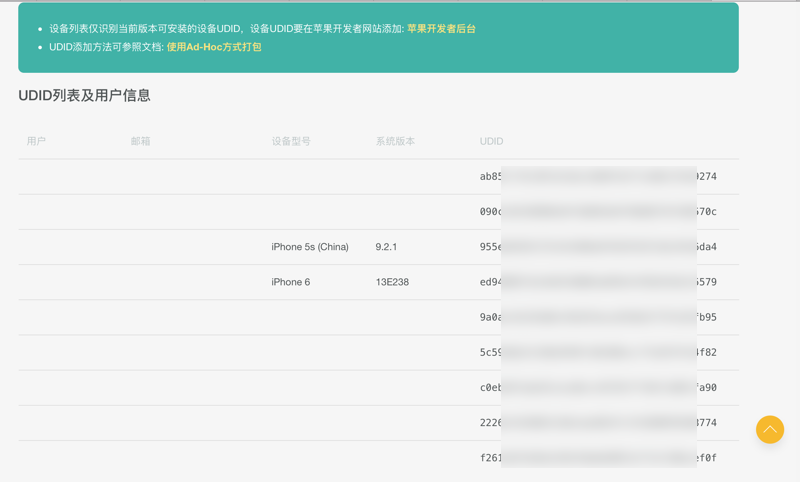
Task: Click the 设备型号 column header
Action: 291,141
